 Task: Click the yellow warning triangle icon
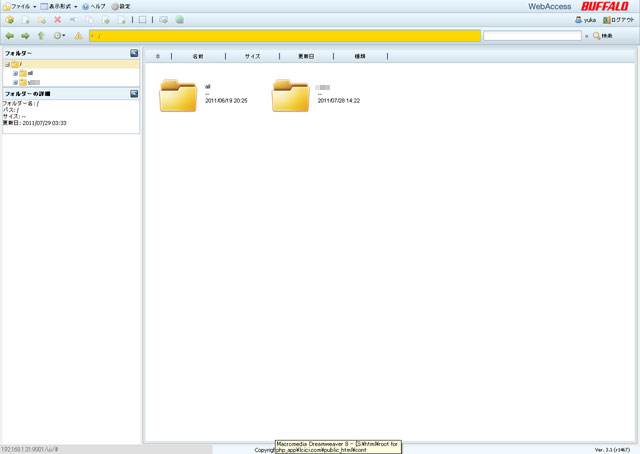point(78,36)
